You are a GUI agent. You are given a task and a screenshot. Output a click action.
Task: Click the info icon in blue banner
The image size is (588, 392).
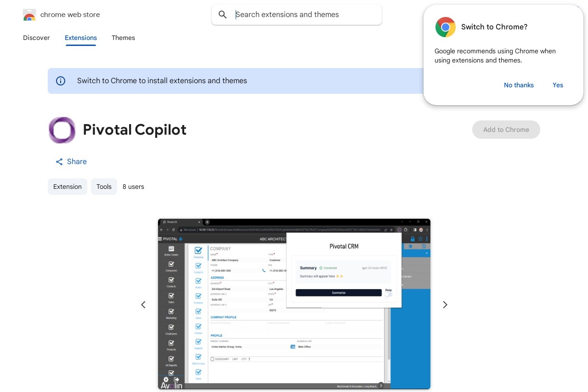point(61,81)
